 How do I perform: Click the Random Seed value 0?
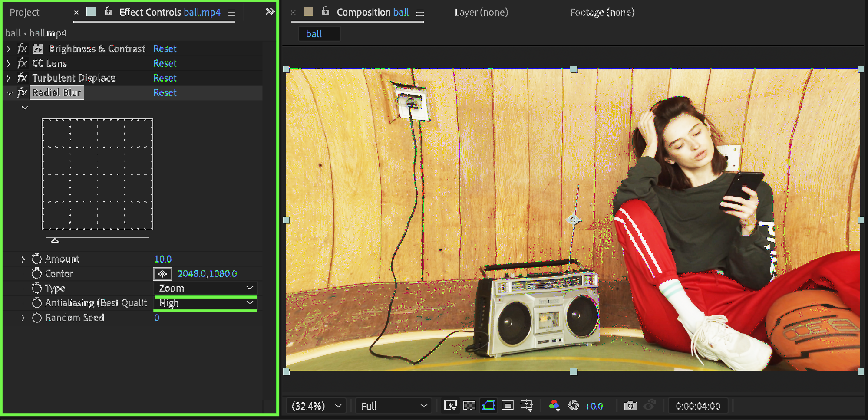pos(157,318)
